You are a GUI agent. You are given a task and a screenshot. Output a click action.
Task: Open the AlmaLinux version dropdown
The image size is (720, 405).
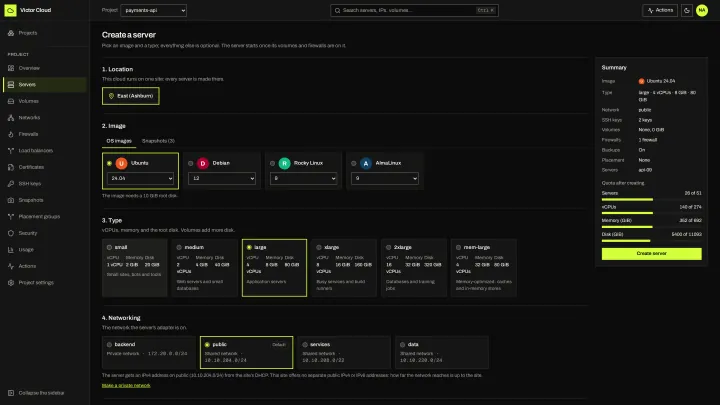[x=385, y=178]
